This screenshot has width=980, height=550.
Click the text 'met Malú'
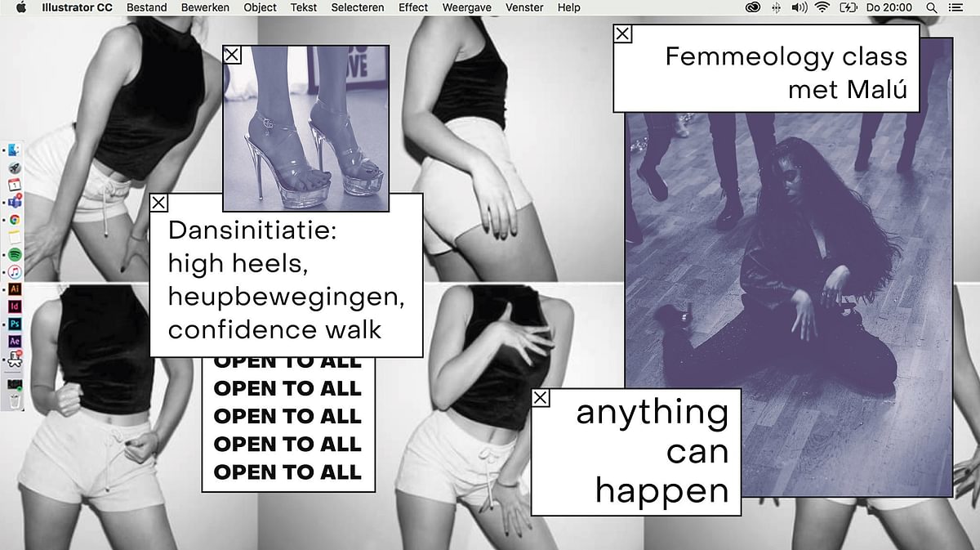coord(847,88)
